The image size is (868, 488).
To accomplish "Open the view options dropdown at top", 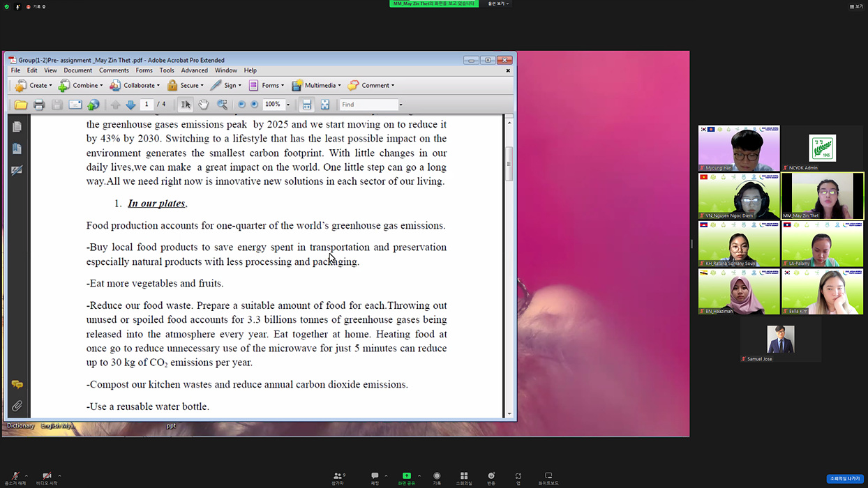I will [x=498, y=3].
